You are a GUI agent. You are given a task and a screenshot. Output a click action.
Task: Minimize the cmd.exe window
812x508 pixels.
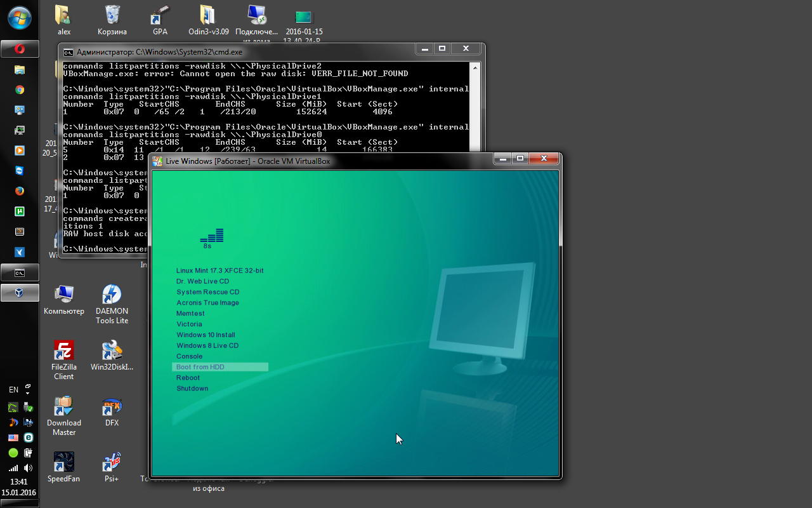[x=425, y=49]
